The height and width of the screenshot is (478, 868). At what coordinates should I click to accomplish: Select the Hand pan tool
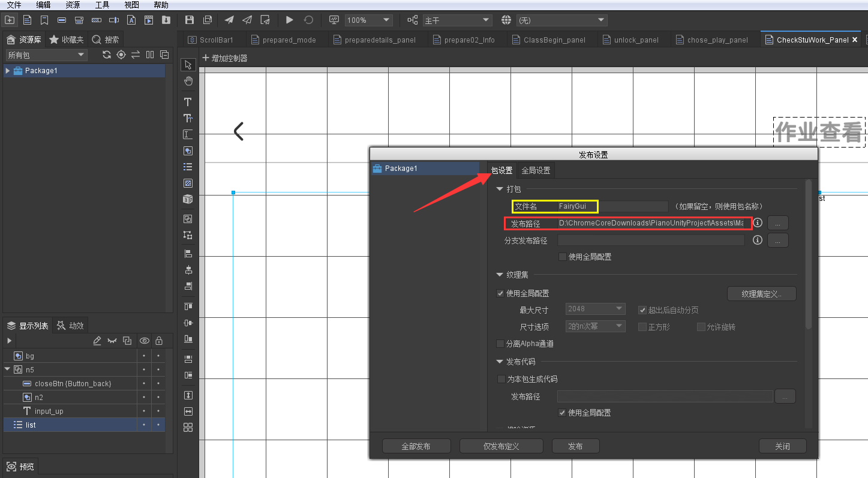188,80
